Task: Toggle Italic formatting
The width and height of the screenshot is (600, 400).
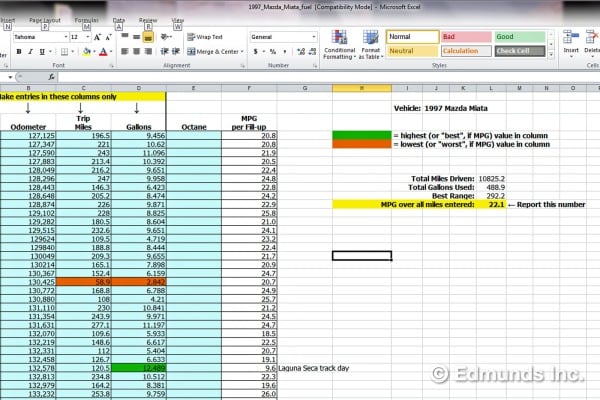Action: 30,52
